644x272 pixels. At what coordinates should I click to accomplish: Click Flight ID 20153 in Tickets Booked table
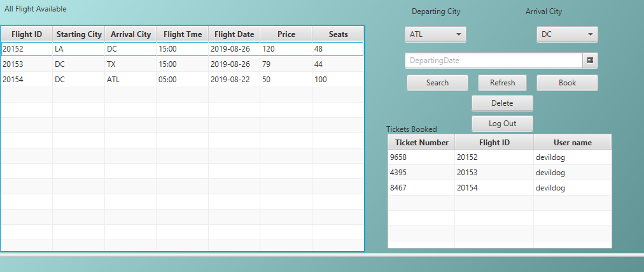pyautogui.click(x=494, y=173)
